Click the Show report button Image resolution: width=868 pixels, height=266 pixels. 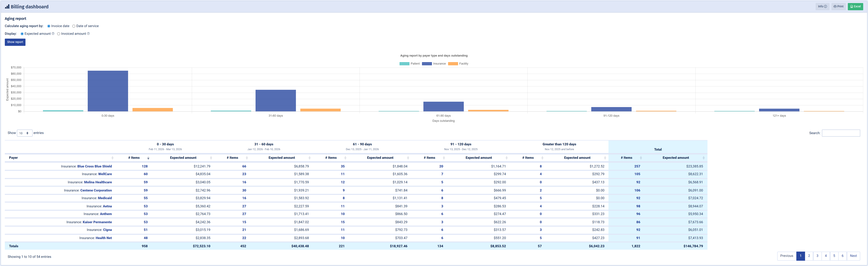click(15, 42)
